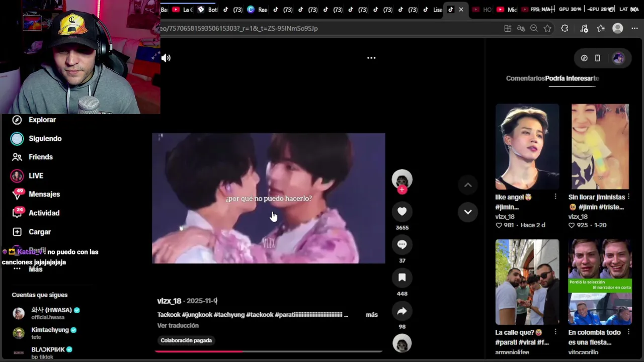Click the phone app icon in top-right pill
The height and width of the screenshot is (362, 644).
(598, 58)
